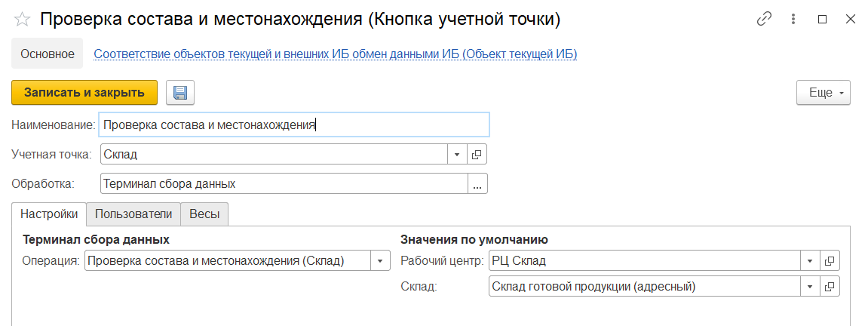Open the Еще actions menu
This screenshot has width=868, height=326.
824,93
